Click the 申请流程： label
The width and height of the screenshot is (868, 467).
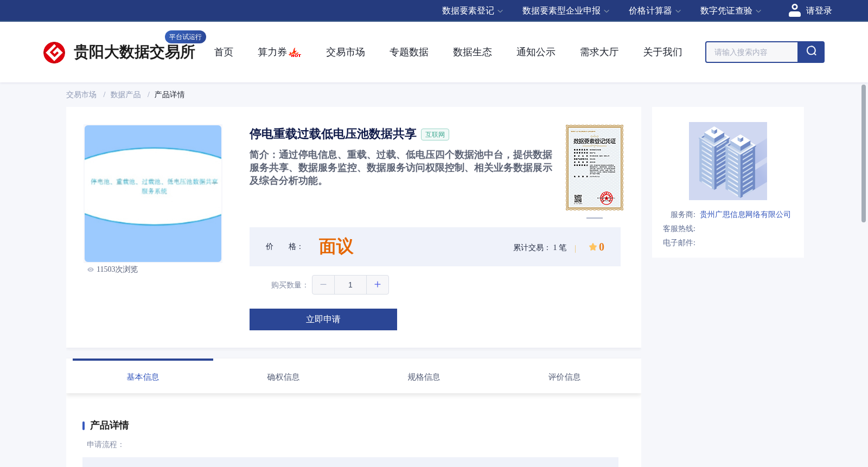point(106,445)
